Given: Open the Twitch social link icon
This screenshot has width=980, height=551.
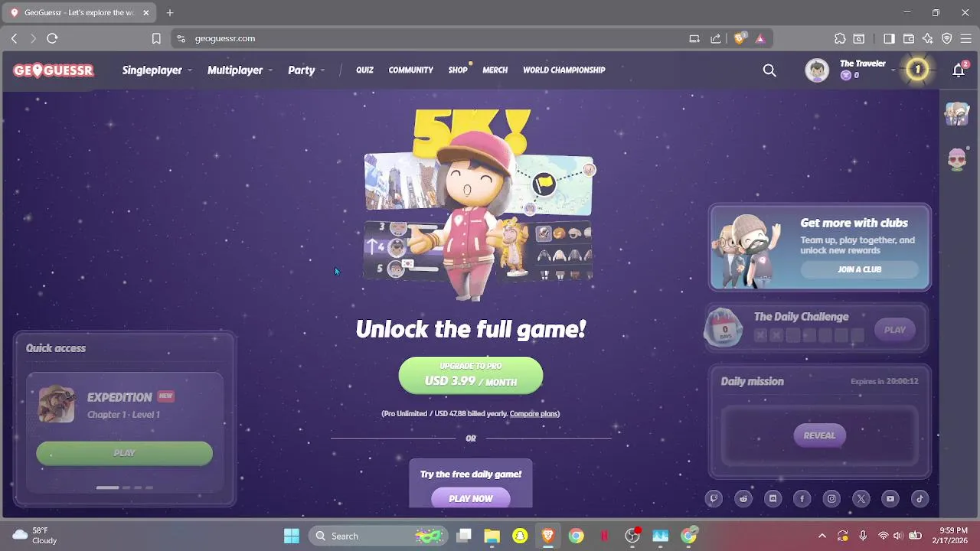Looking at the screenshot, I should pyautogui.click(x=714, y=499).
